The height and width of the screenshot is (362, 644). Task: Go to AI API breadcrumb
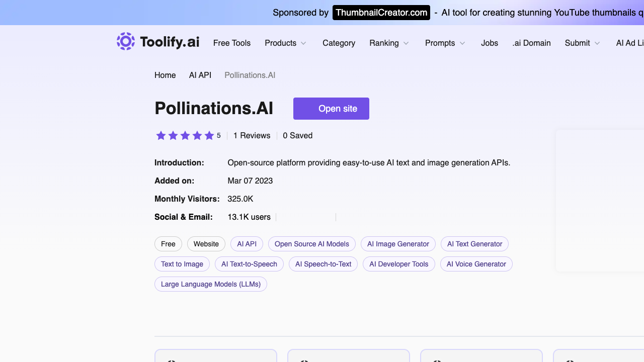pyautogui.click(x=200, y=75)
